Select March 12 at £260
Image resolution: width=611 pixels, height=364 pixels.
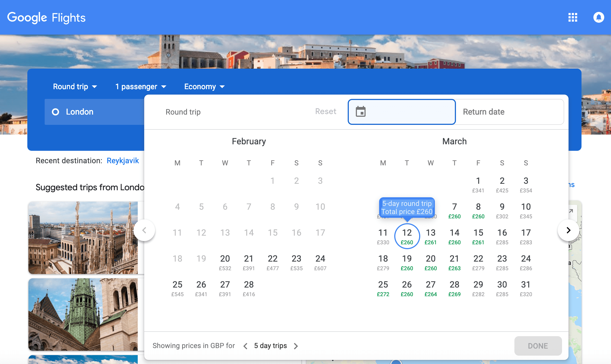click(x=407, y=236)
